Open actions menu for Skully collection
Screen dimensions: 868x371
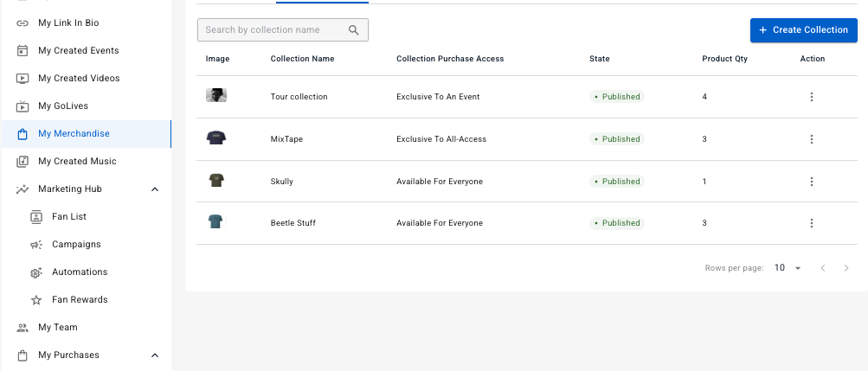pos(811,182)
